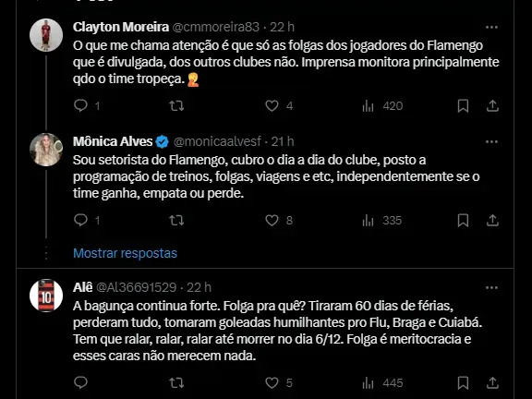Like Alê's tweet with 5 likes
Screen dimensions: 532x399
point(272,383)
